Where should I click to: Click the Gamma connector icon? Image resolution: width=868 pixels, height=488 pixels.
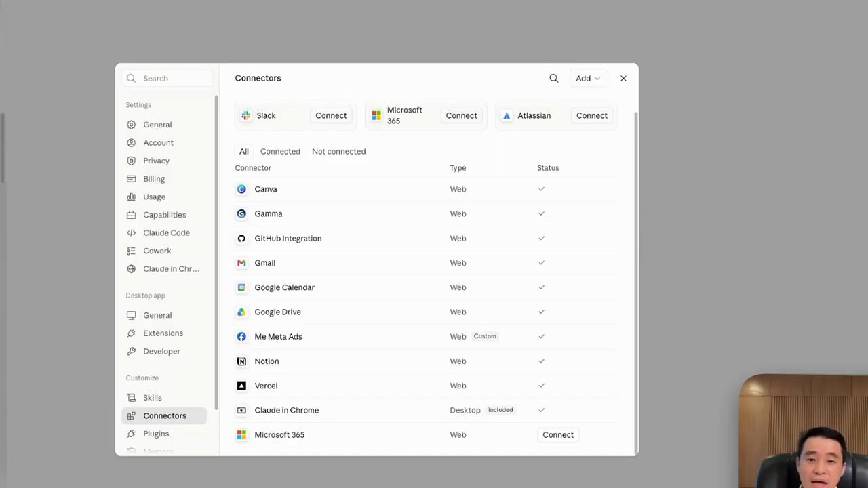pyautogui.click(x=241, y=213)
